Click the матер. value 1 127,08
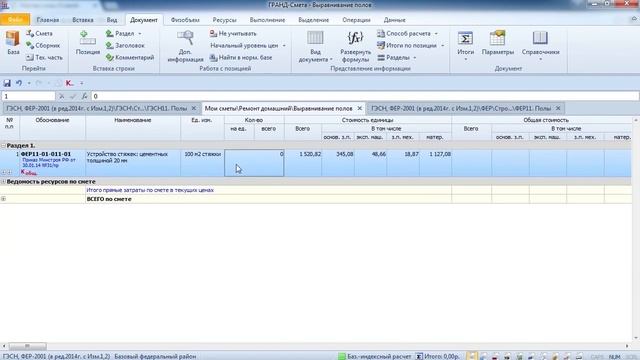640x360 pixels. 440,154
